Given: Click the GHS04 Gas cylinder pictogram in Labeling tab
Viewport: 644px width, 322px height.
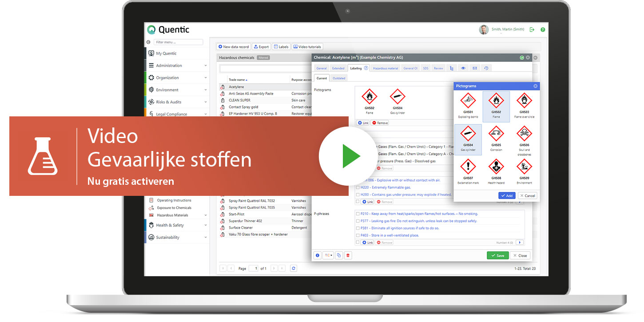Looking at the screenshot, I should click(x=398, y=102).
